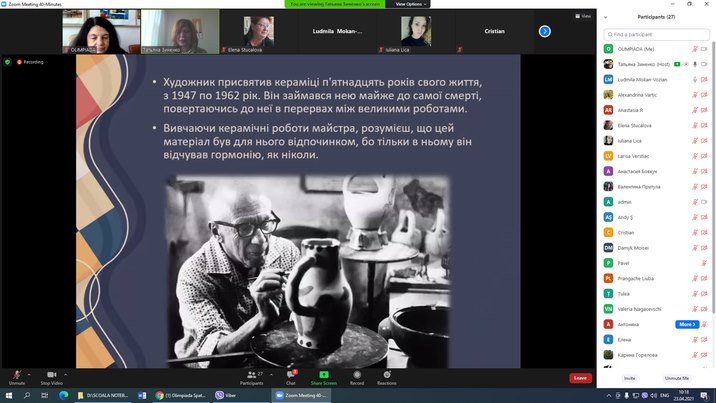
Task: Toggle Unmute Me in Participants panel
Action: click(678, 378)
